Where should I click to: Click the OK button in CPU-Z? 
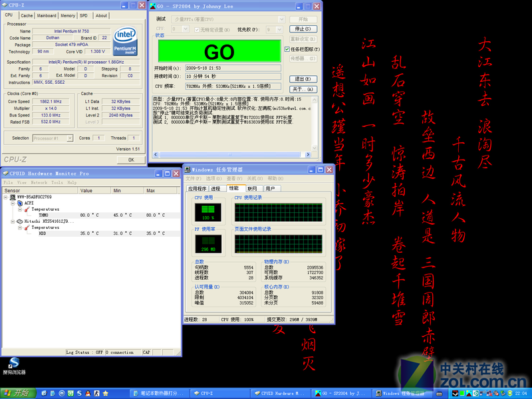coord(131,160)
